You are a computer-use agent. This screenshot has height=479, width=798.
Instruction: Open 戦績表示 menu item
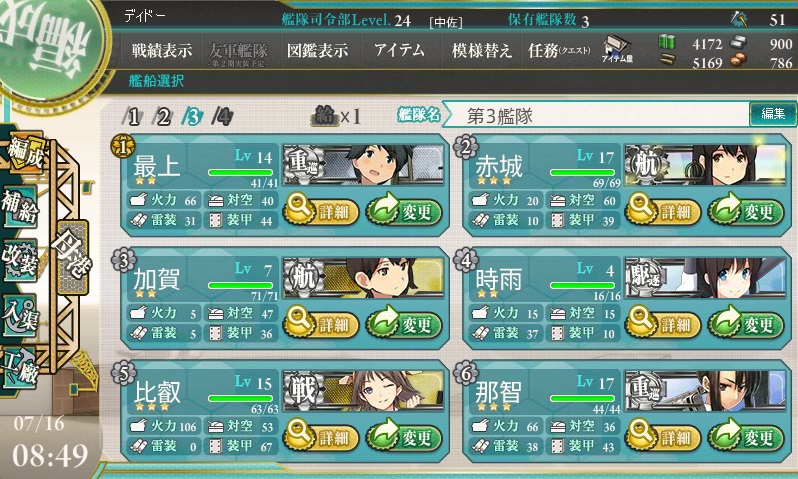click(161, 50)
